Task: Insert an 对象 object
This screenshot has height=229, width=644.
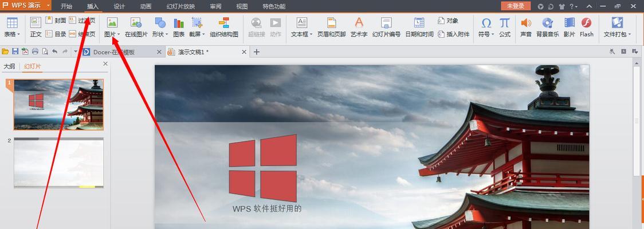Action: (448, 21)
